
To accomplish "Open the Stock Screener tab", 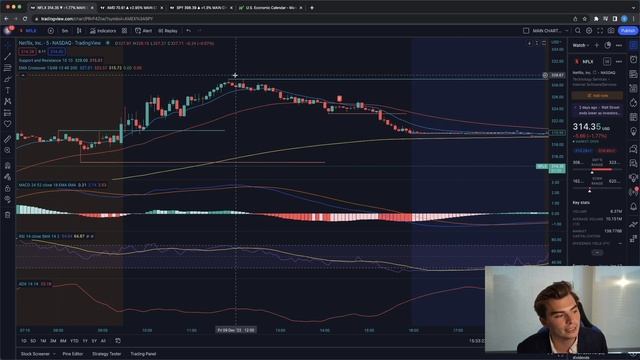I will [35, 354].
